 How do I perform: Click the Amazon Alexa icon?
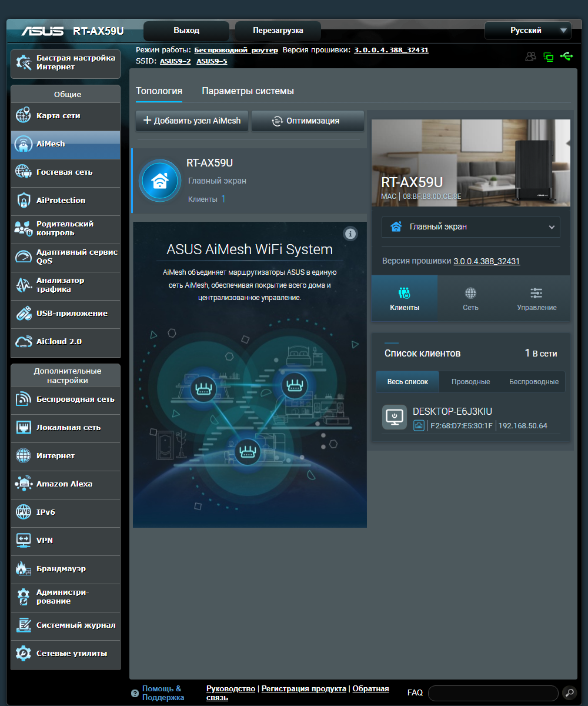pos(24,484)
